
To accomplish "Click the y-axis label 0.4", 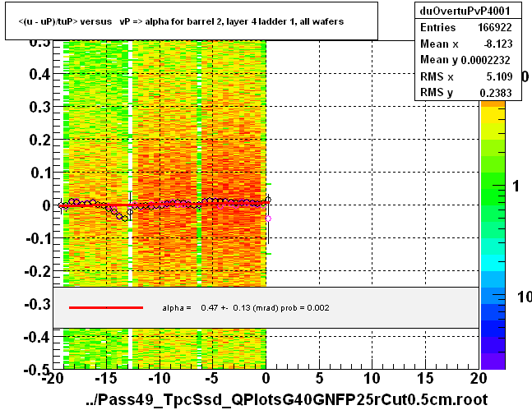I will pos(39,74).
